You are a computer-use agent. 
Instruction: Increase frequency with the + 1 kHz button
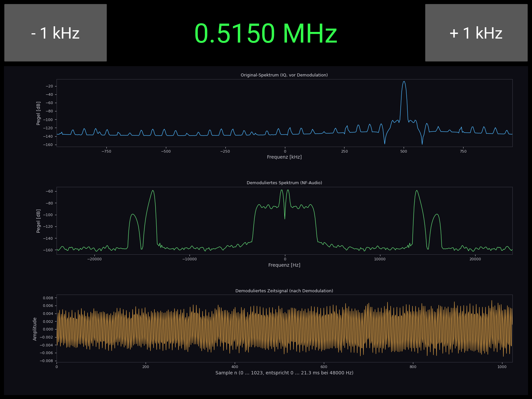[x=476, y=33]
